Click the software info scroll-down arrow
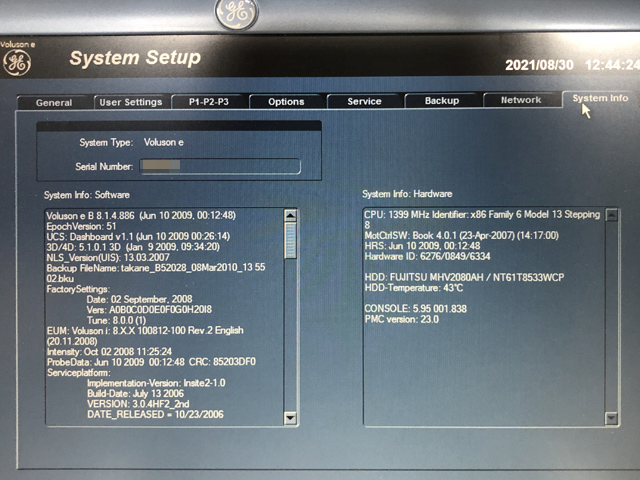 (x=290, y=418)
